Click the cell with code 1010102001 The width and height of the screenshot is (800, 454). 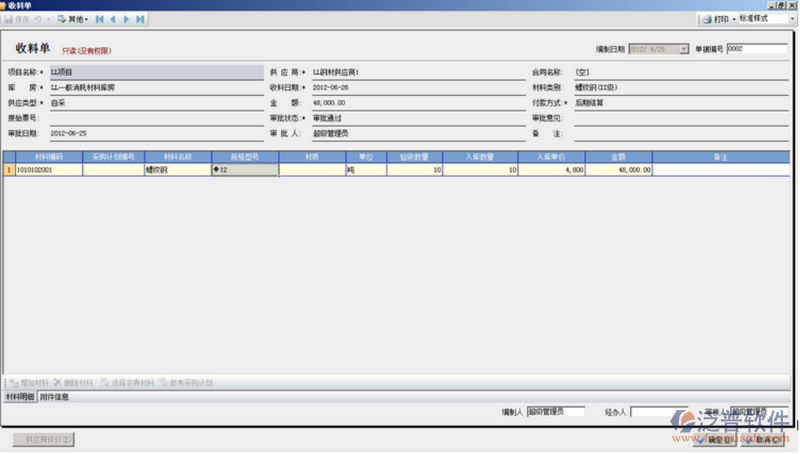[49, 170]
